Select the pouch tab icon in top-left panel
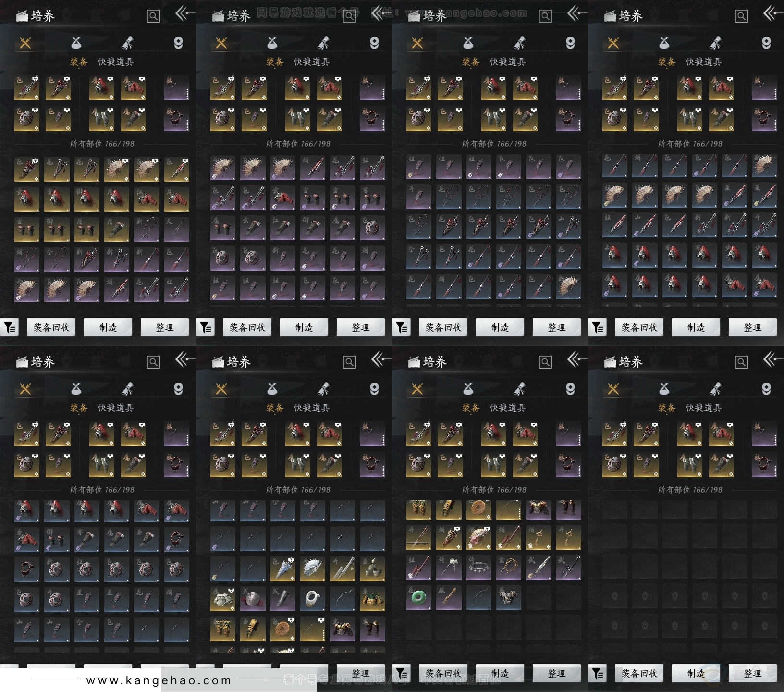 point(76,43)
